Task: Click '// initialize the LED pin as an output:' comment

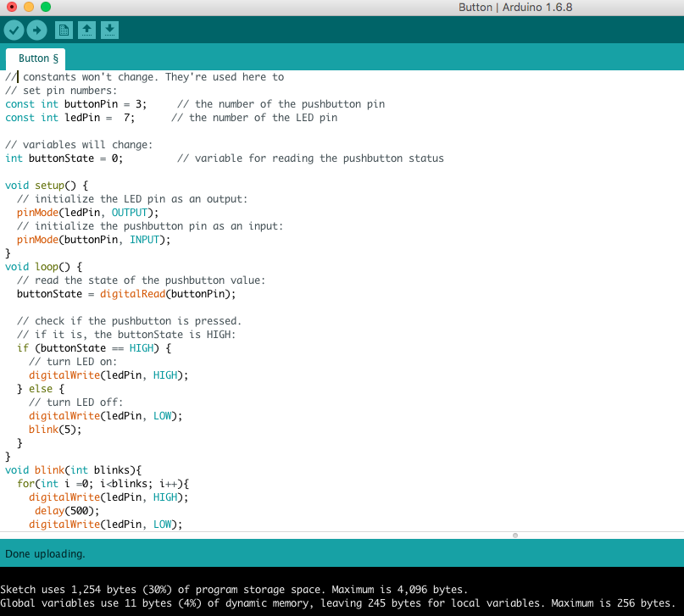Action: [x=132, y=199]
